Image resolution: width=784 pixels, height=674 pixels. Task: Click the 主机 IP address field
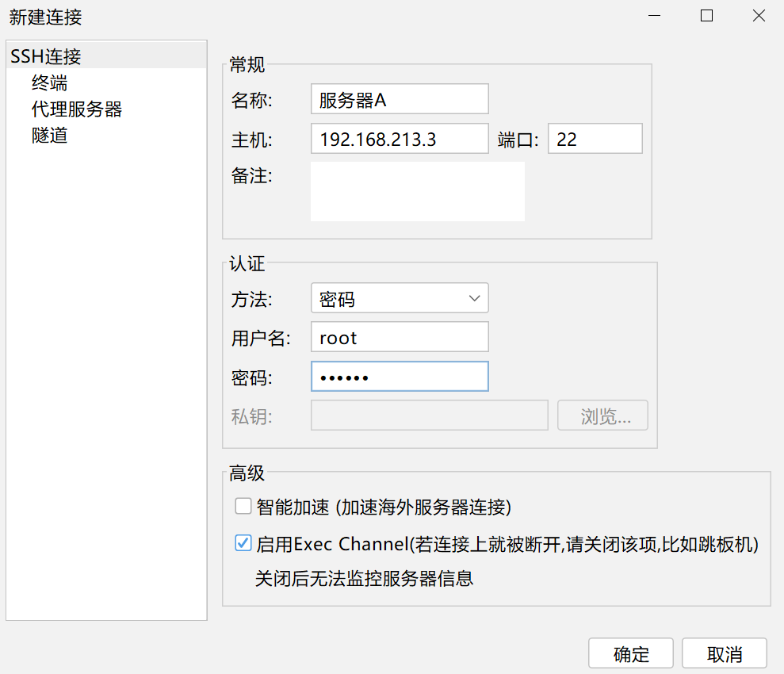point(399,140)
